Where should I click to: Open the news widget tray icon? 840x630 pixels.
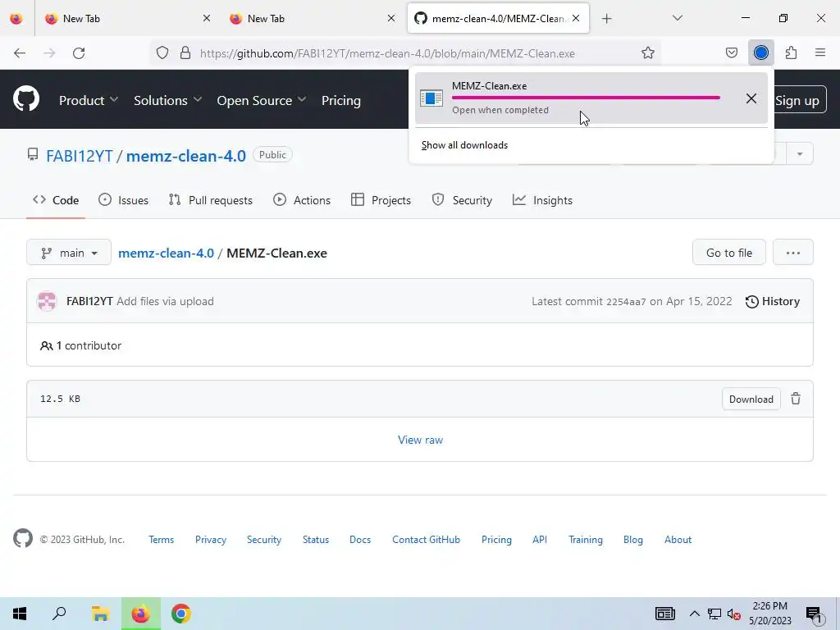tap(664, 614)
